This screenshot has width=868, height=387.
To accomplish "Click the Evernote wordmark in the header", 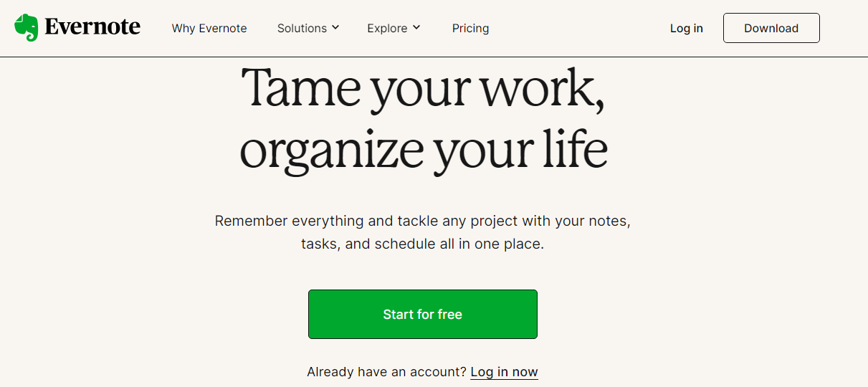I will pos(92,27).
